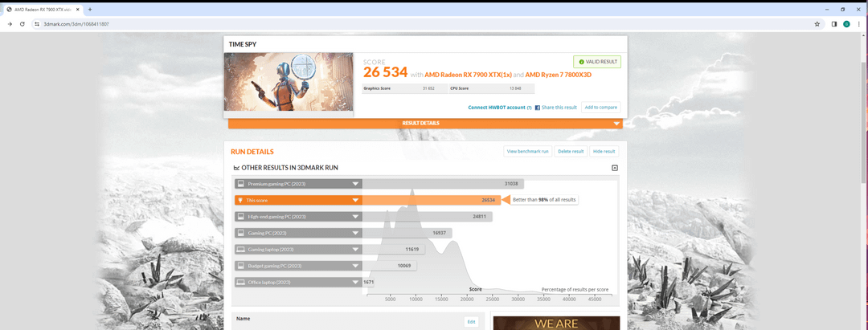The image size is (868, 330).
Task: Reload the page with refresh icon
Action: pos(23,24)
